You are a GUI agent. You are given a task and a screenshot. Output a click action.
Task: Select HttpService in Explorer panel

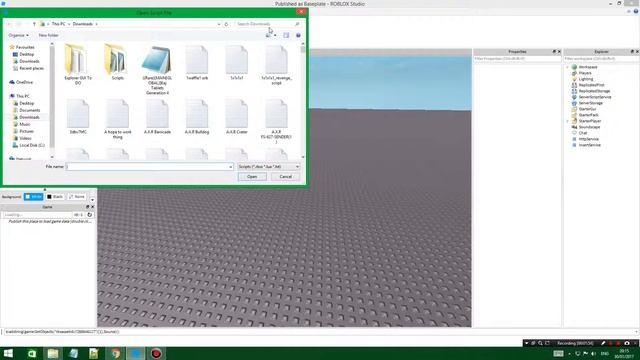(x=589, y=139)
